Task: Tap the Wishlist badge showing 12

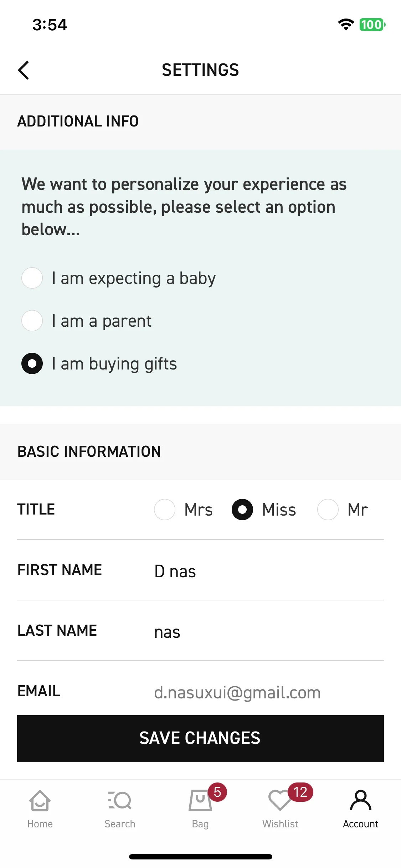Action: tap(300, 792)
